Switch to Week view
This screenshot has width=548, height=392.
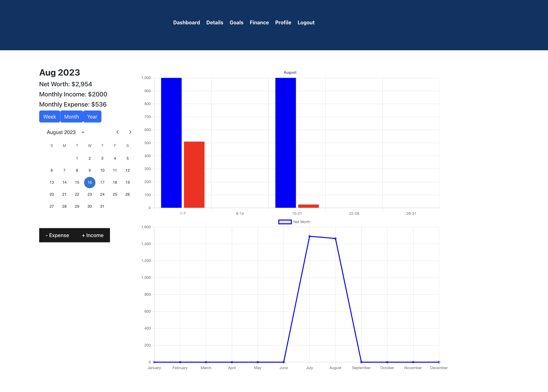(x=50, y=117)
